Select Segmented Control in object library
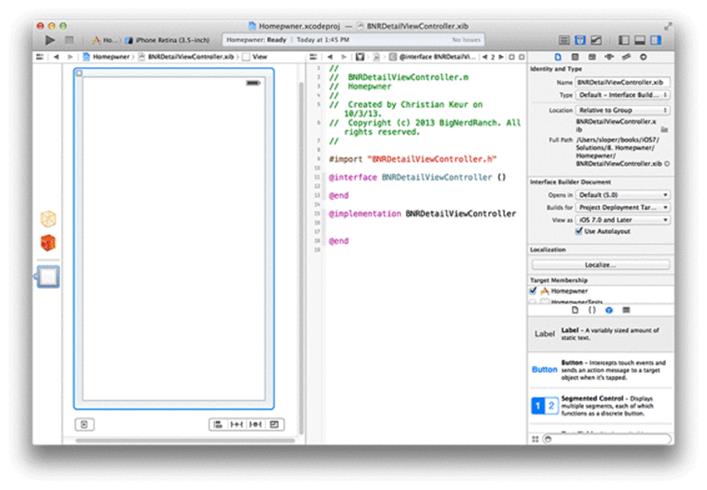Viewport: 707px width, 490px height. coord(601,406)
